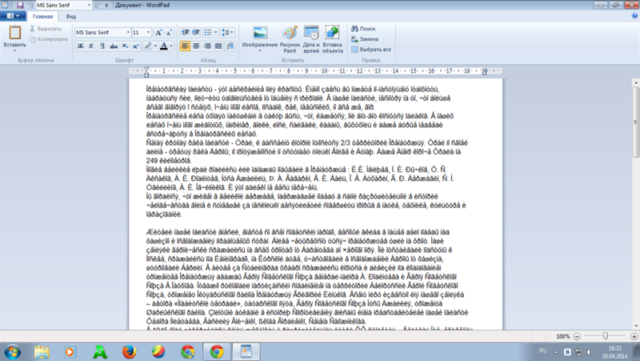Enable center text alignment

196,46
